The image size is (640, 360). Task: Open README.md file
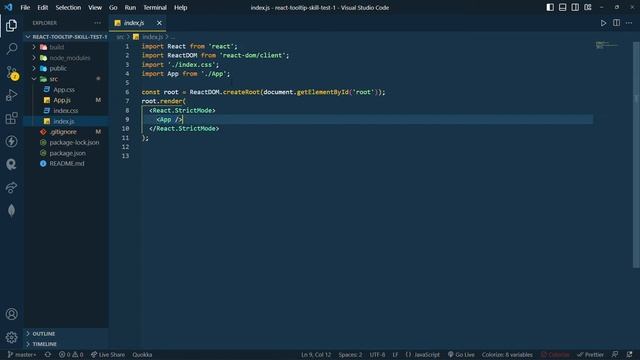click(x=66, y=164)
